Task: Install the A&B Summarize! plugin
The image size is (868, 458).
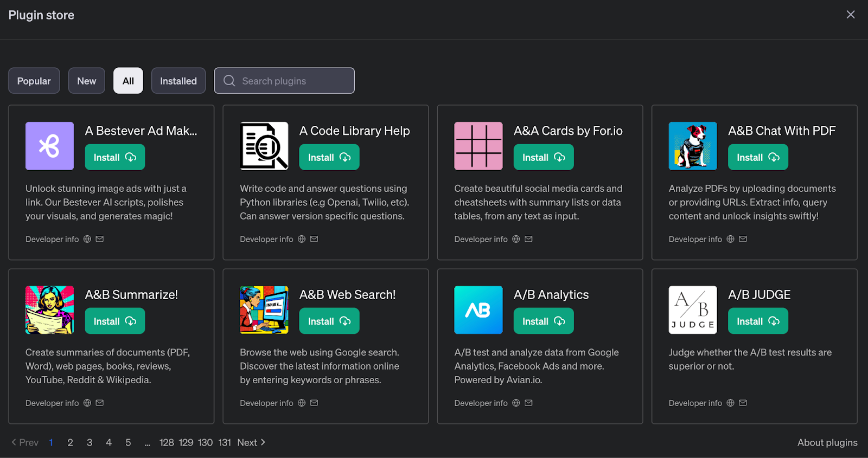Action: (x=114, y=321)
